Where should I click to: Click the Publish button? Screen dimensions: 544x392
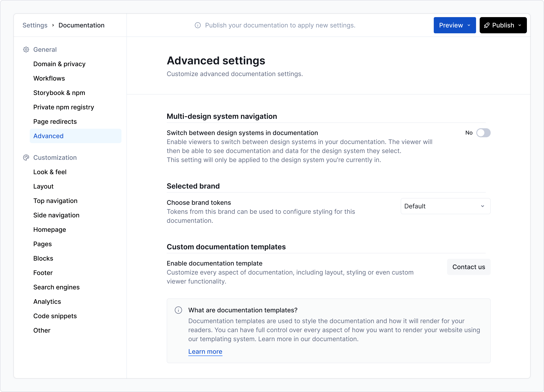503,25
